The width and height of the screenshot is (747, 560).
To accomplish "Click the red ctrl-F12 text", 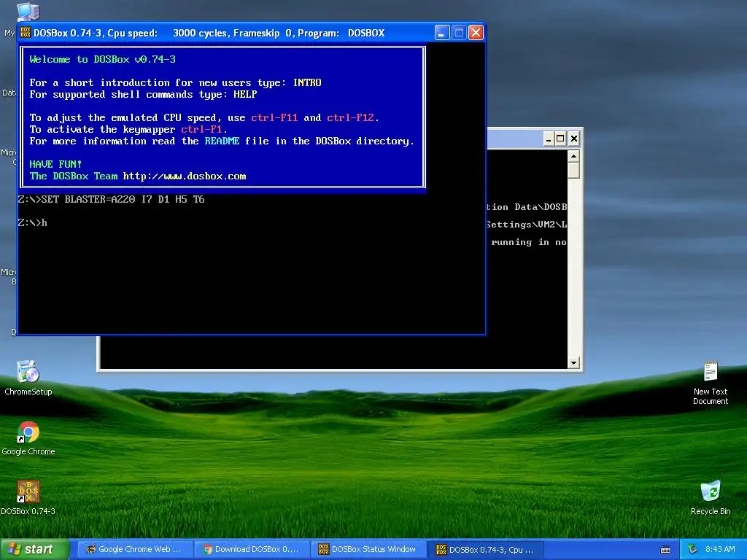I will pos(351,117).
